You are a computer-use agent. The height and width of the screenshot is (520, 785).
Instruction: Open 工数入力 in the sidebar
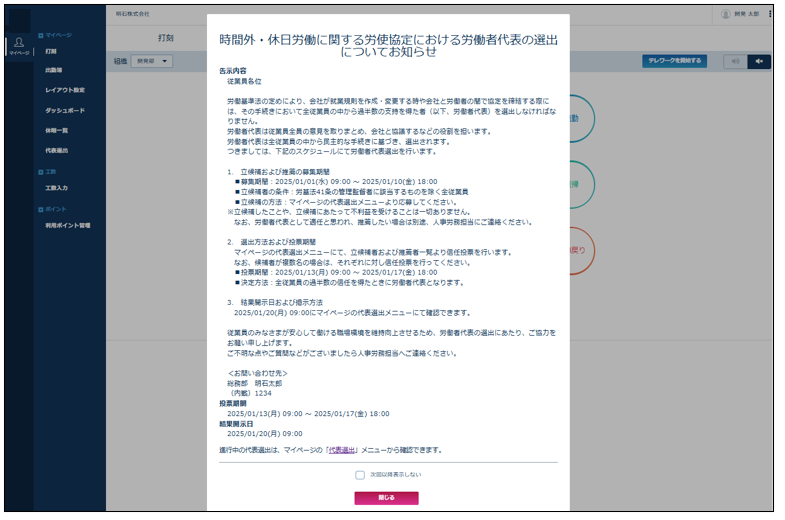(57, 188)
